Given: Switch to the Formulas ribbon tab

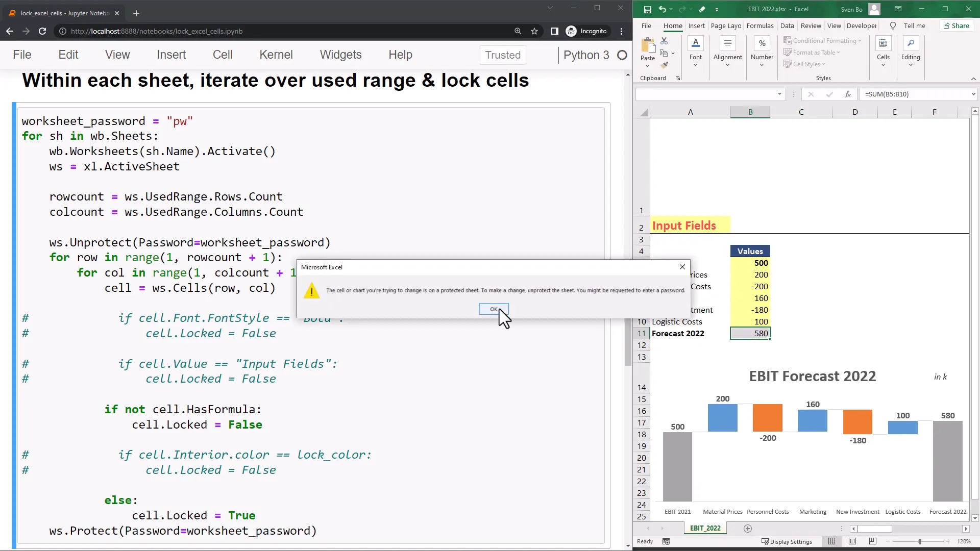Looking at the screenshot, I should click(x=759, y=26).
